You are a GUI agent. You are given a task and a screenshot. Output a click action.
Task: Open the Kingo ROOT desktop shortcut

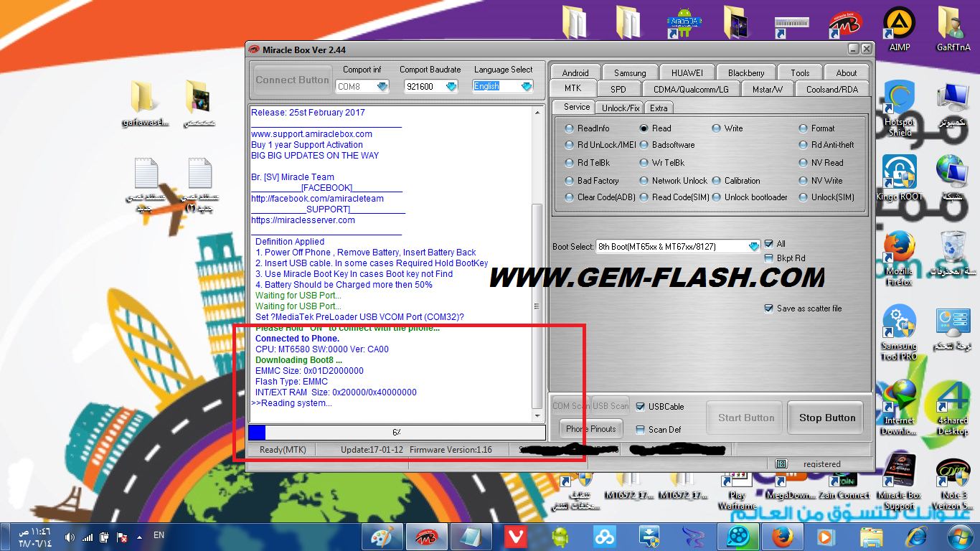[x=900, y=178]
